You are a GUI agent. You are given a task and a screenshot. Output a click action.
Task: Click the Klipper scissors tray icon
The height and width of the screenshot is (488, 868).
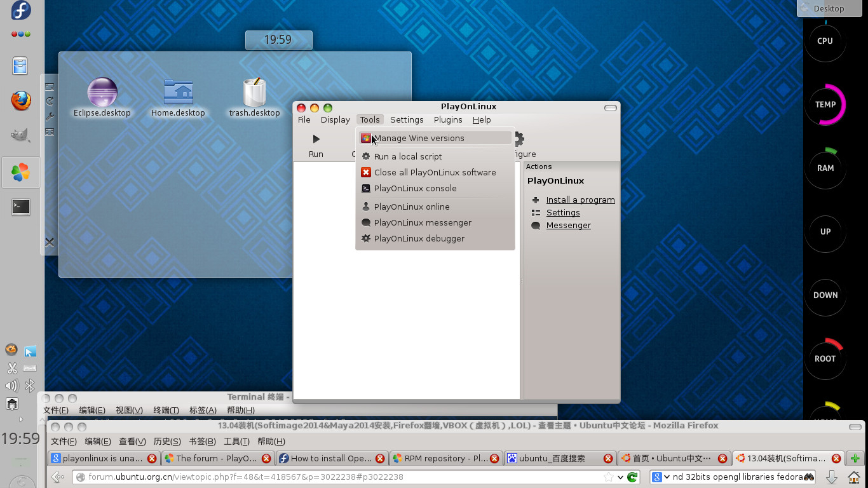tap(11, 368)
